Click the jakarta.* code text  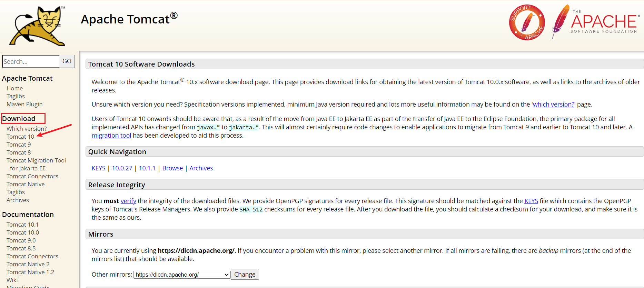(x=244, y=127)
